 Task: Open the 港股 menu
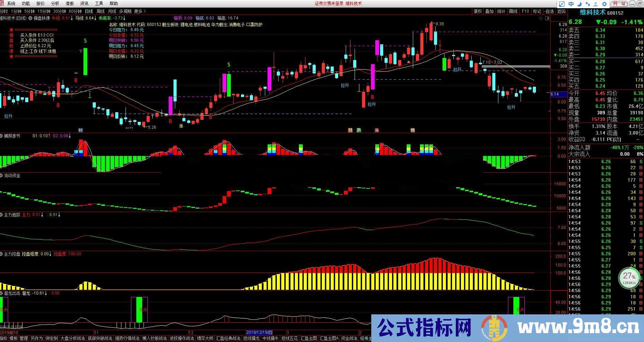click(x=70, y=3)
